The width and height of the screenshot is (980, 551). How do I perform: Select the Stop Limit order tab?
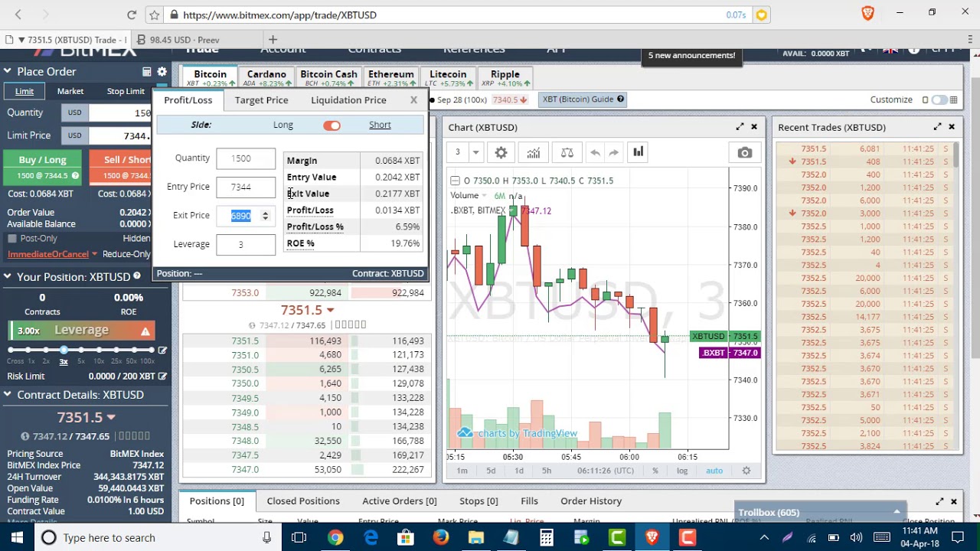click(x=126, y=92)
